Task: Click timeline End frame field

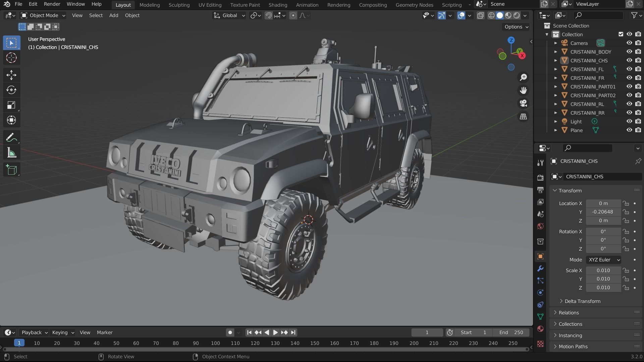Action: pos(512,333)
